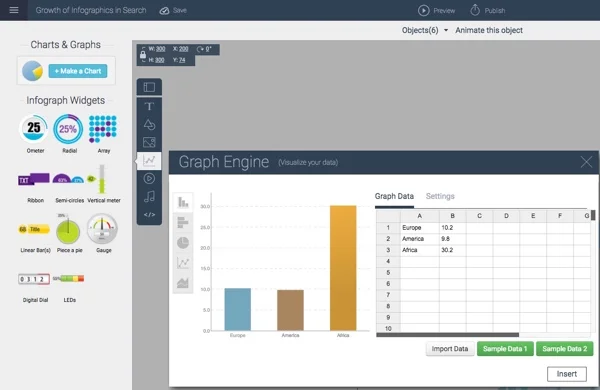
Task: Choose vertical bar chart type
Action: click(183, 202)
